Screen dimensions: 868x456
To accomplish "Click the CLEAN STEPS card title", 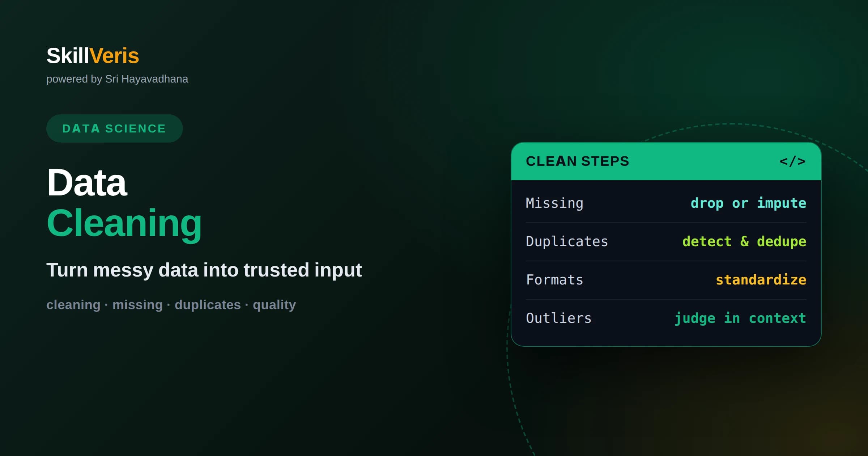I will (x=578, y=161).
